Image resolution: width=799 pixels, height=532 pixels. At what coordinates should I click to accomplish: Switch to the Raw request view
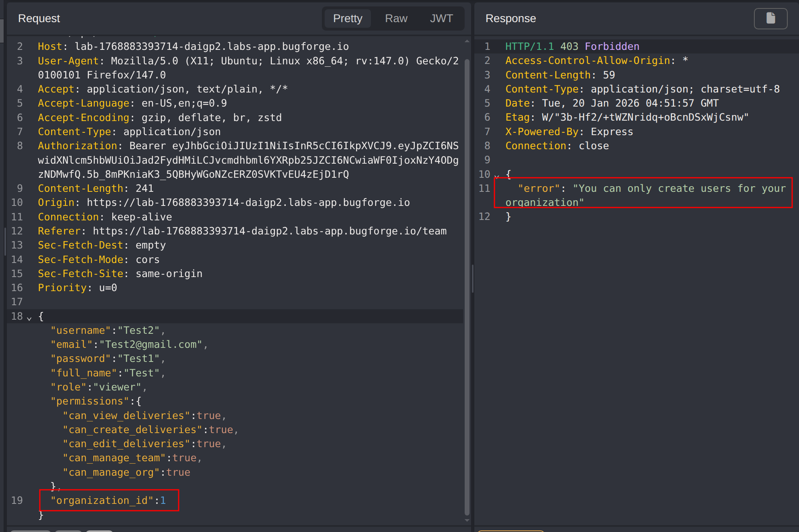click(396, 18)
